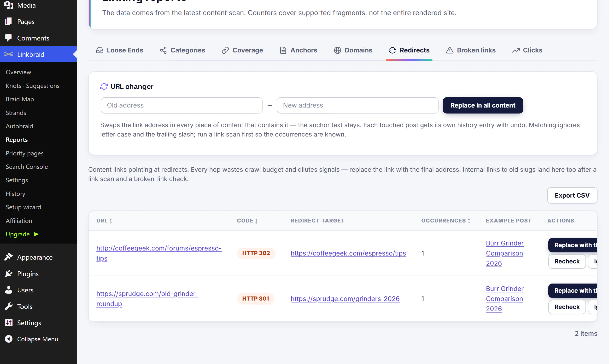Switch to the Domains tab

click(353, 50)
